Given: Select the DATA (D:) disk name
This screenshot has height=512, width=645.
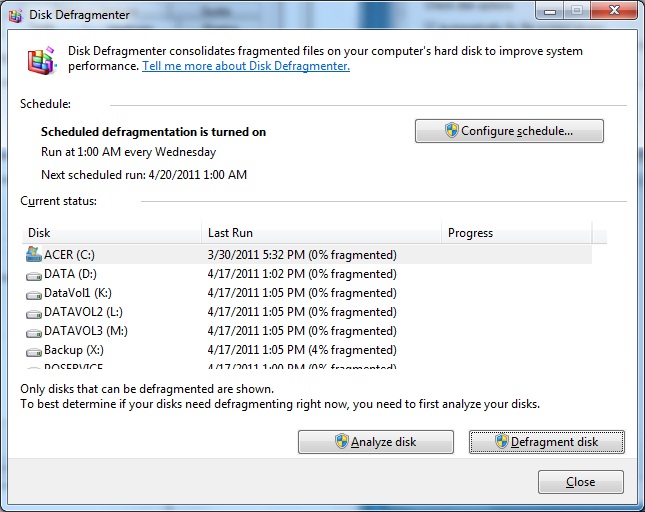Looking at the screenshot, I should (x=70, y=274).
